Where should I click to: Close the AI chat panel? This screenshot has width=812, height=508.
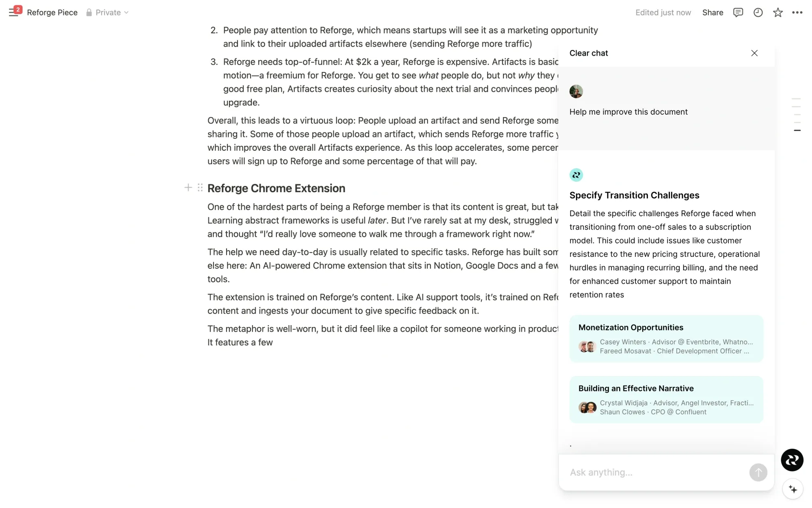(x=755, y=53)
